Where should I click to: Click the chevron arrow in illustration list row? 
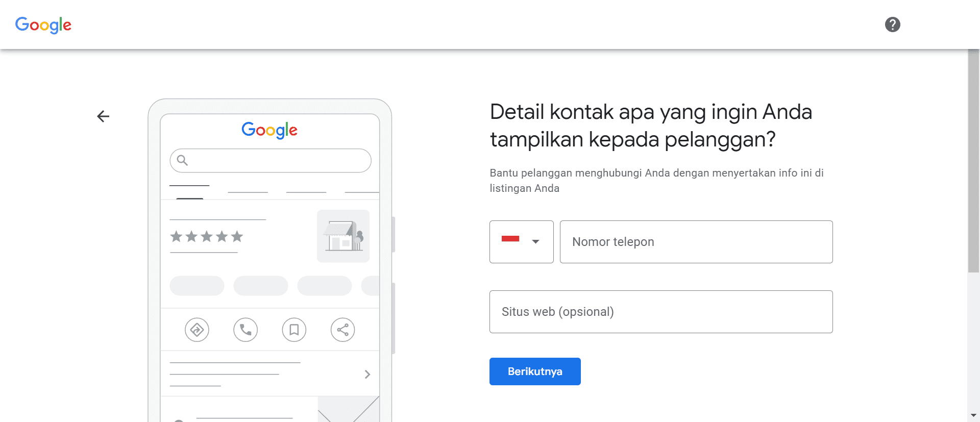click(367, 375)
